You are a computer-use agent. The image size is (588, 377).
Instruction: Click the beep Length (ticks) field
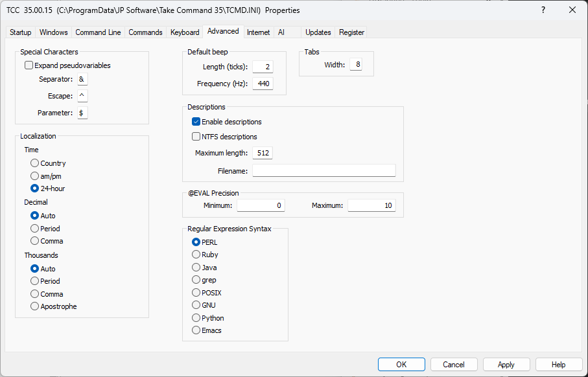(x=263, y=67)
